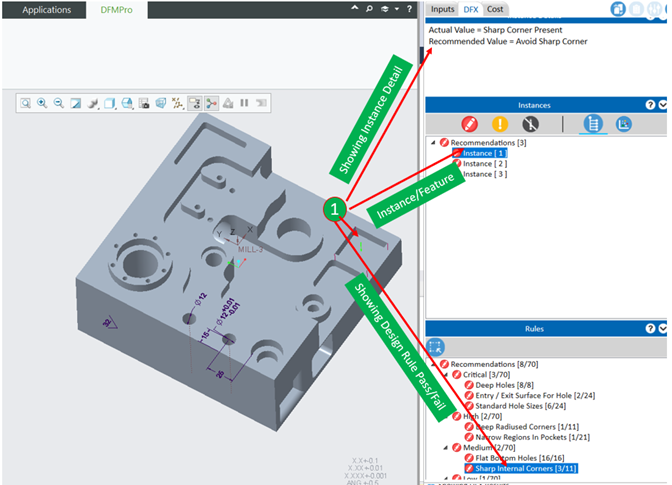
Task: Open the display style cube icon
Action: point(110,103)
